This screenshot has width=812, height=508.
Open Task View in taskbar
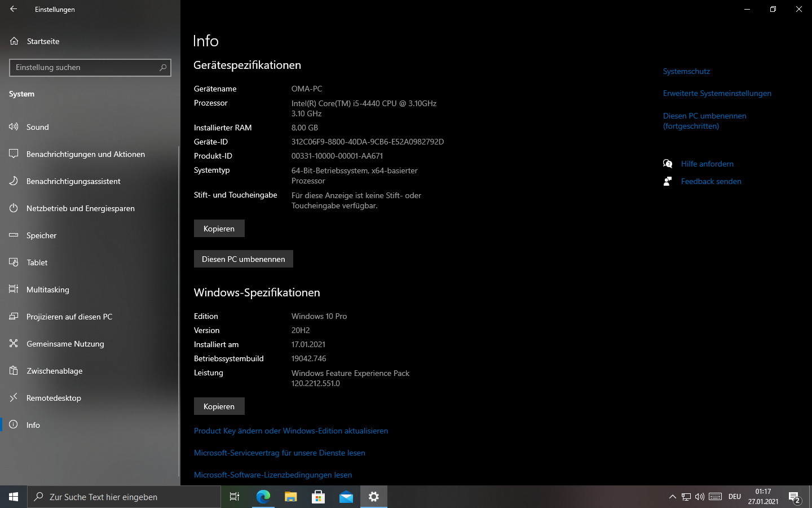coord(235,497)
